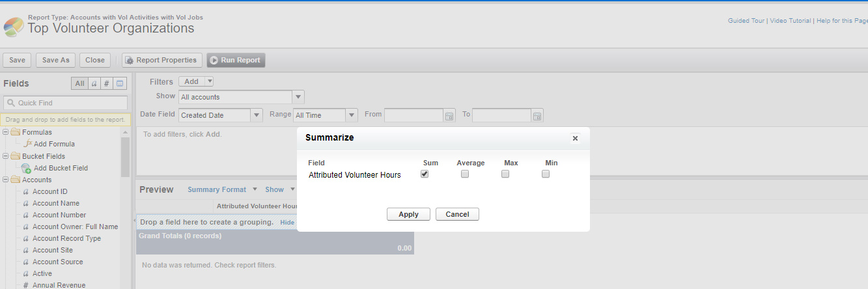
Task: Click the Add filter button
Action: pyautogui.click(x=191, y=82)
